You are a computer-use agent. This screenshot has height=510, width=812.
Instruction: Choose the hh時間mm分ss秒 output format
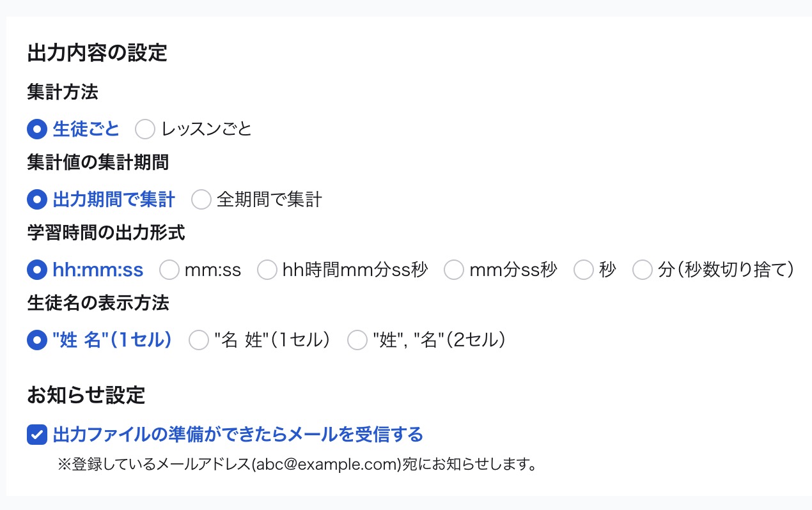pos(267,270)
